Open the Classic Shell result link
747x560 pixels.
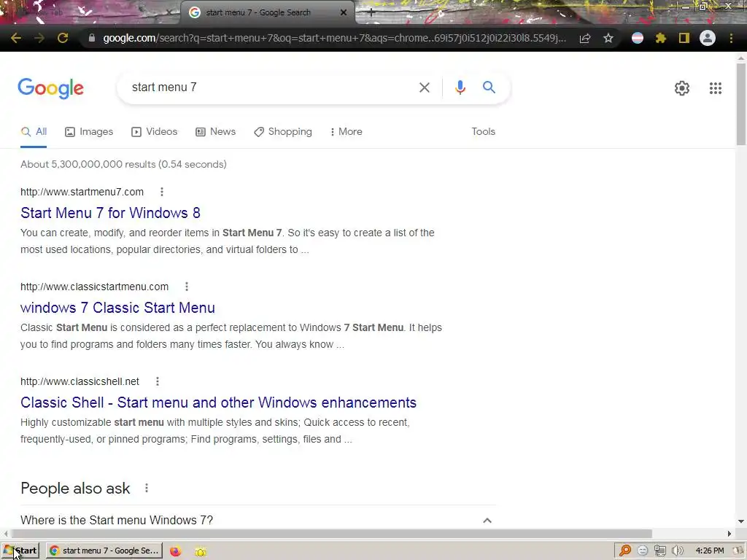[x=218, y=402]
